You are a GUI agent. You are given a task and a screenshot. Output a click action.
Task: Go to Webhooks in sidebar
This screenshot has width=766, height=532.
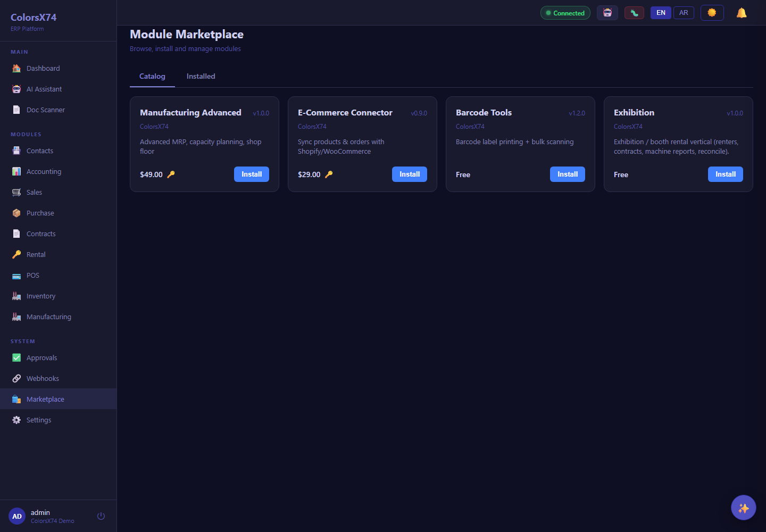point(59,379)
